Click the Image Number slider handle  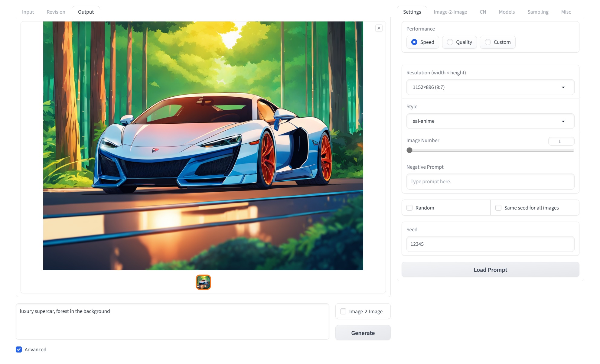pos(409,150)
